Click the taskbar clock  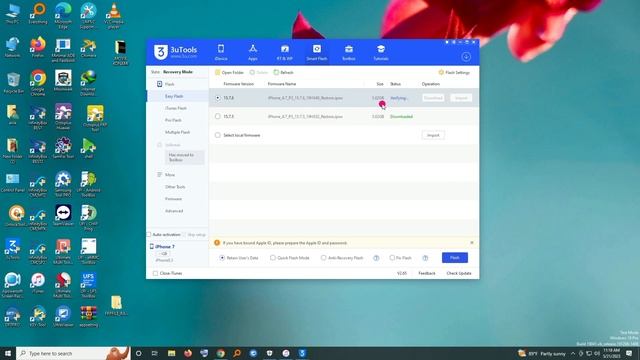[611, 353]
